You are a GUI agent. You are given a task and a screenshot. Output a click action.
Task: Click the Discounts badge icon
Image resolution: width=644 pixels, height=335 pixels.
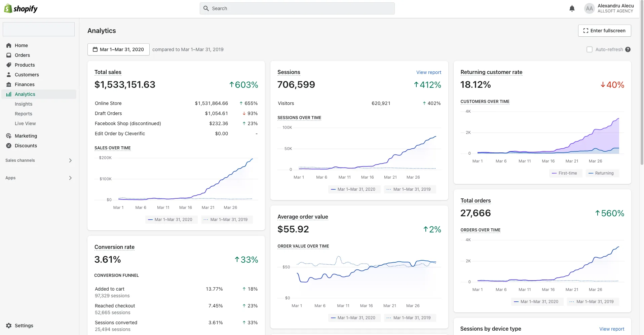pyautogui.click(x=9, y=146)
